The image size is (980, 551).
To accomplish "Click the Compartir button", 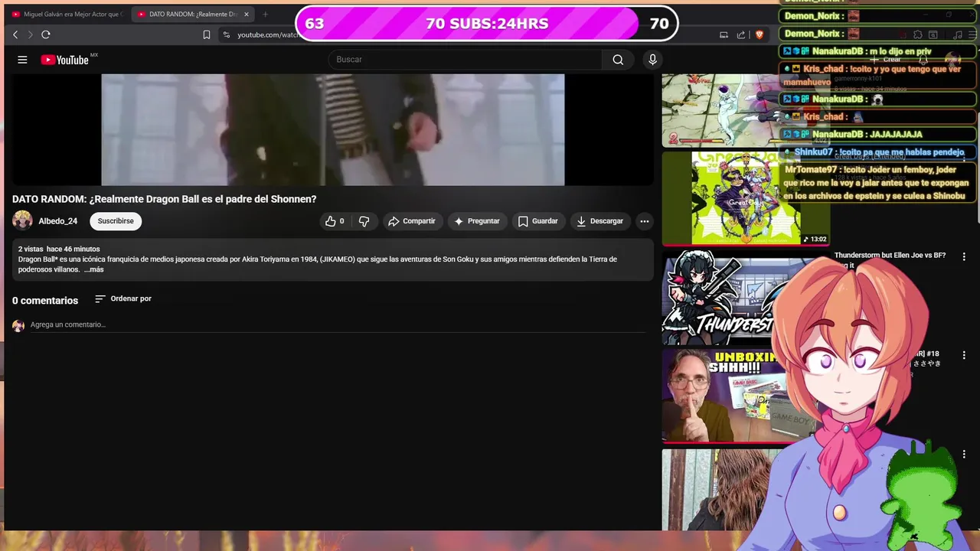I will click(x=412, y=221).
